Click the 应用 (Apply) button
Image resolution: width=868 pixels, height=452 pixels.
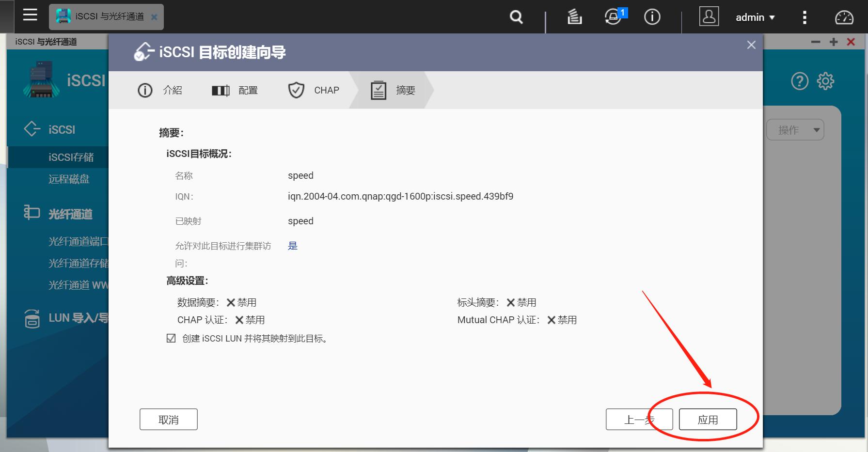(x=707, y=419)
